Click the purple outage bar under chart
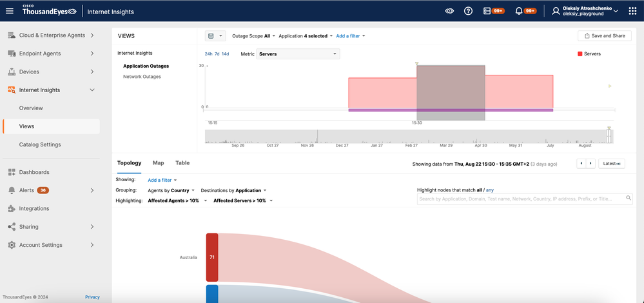This screenshot has height=303, width=644. (x=451, y=110)
